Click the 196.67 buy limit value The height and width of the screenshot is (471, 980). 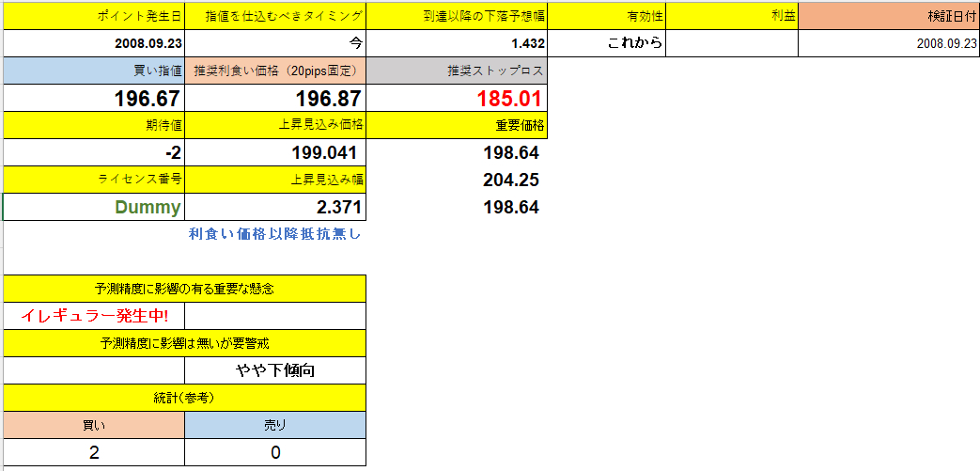click(94, 98)
